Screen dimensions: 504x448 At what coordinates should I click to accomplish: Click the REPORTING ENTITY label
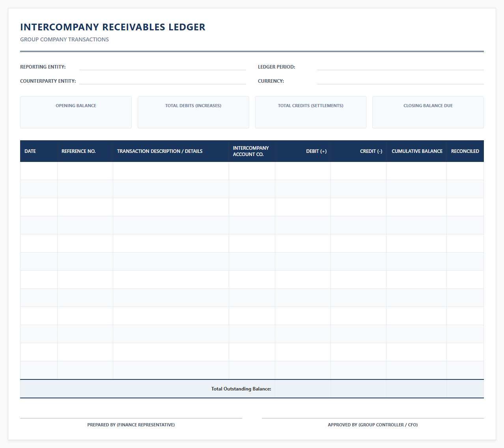click(x=43, y=67)
